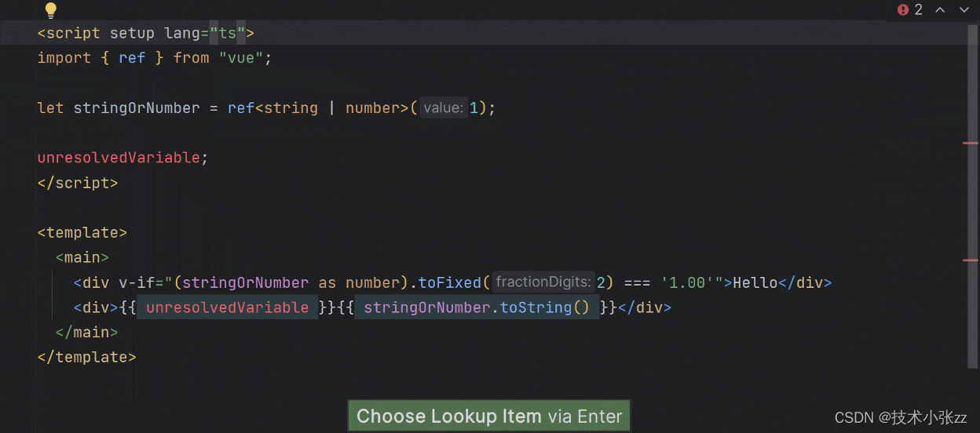Click the 'Choose Lookup Item via Enter' banner
The width and height of the screenshot is (980, 433).
click(489, 416)
